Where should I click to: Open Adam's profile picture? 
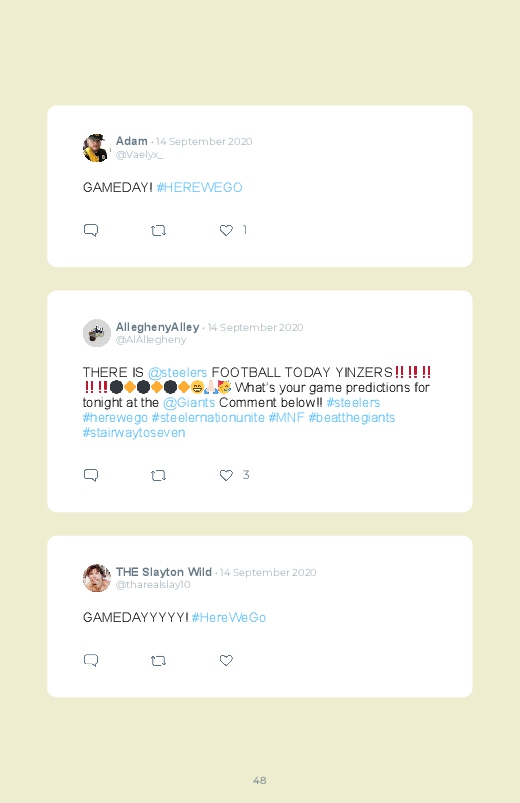pyautogui.click(x=96, y=147)
